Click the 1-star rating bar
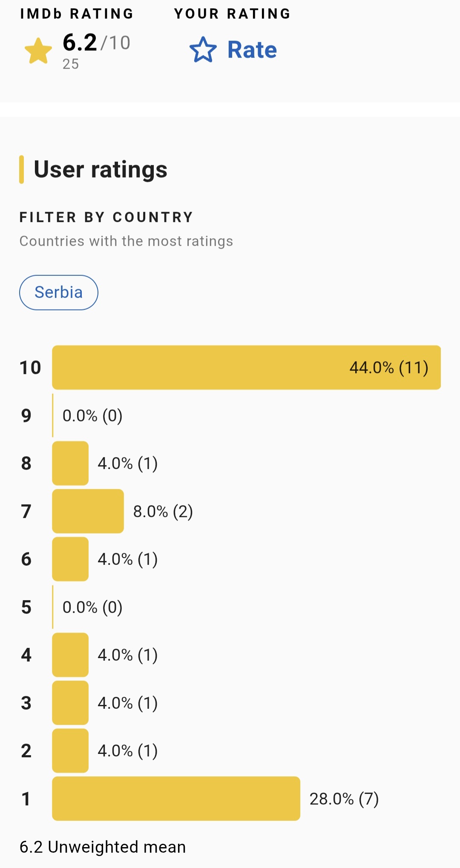Image resolution: width=460 pixels, height=868 pixels. (176, 799)
